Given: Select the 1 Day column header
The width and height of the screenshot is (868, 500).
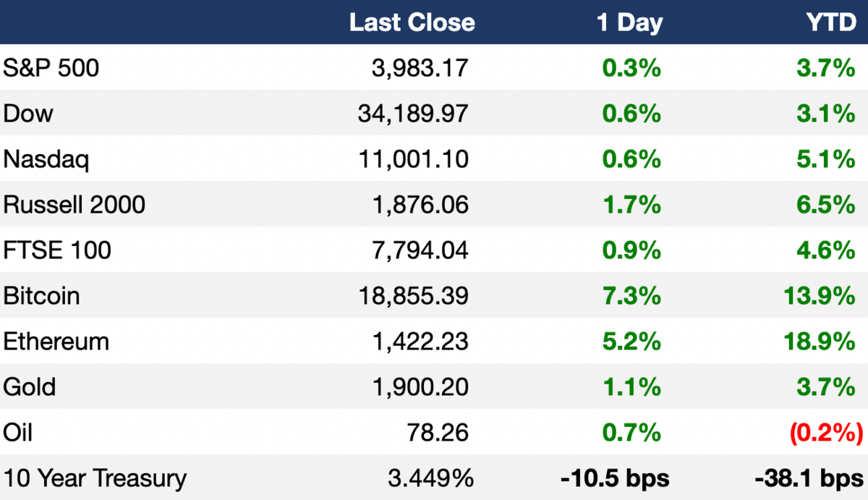Looking at the screenshot, I should [629, 23].
